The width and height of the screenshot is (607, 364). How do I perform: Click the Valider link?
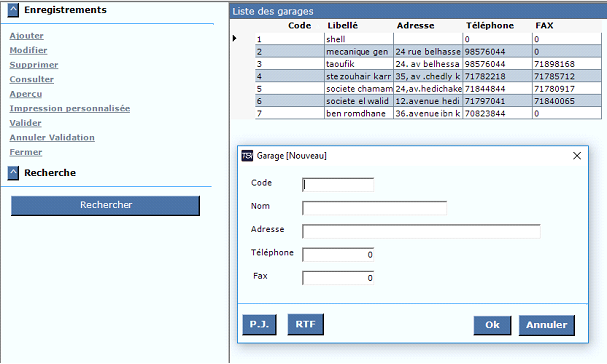pos(25,123)
